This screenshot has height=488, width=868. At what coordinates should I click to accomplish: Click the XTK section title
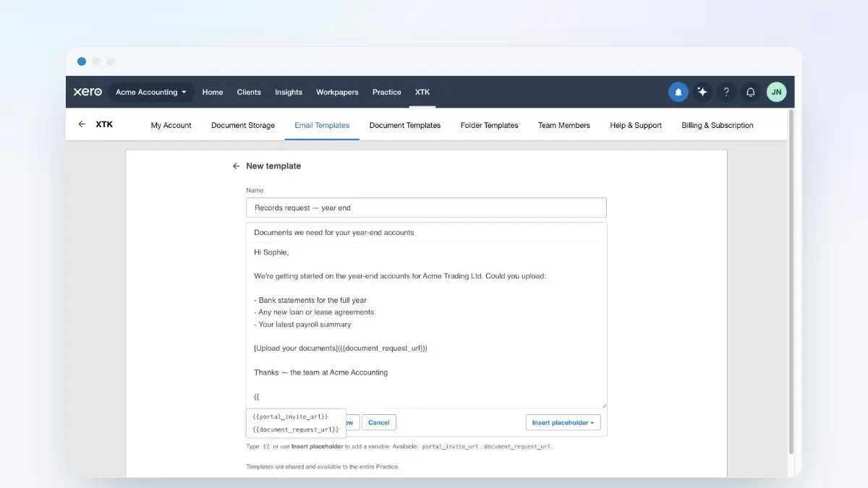pyautogui.click(x=104, y=124)
